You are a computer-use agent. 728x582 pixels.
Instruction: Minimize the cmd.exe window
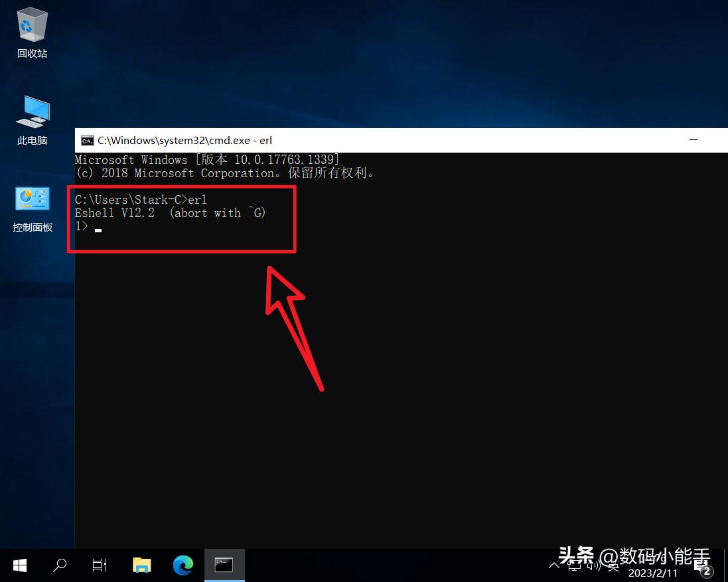point(693,141)
